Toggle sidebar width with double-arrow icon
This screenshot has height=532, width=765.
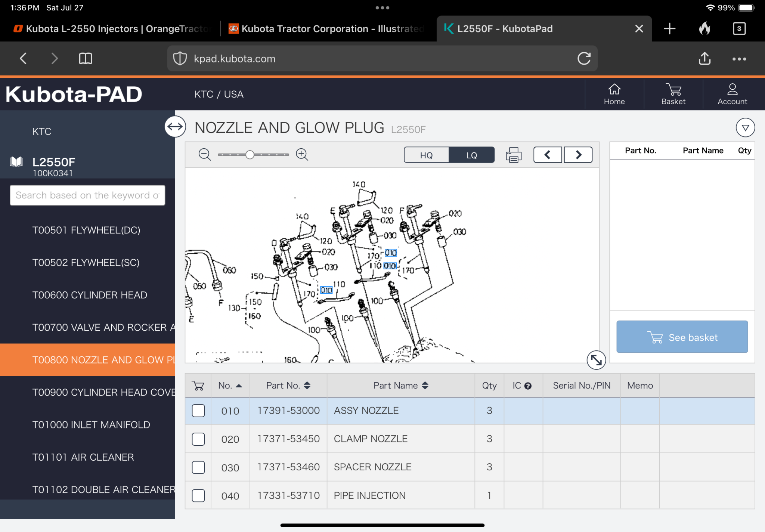(175, 127)
